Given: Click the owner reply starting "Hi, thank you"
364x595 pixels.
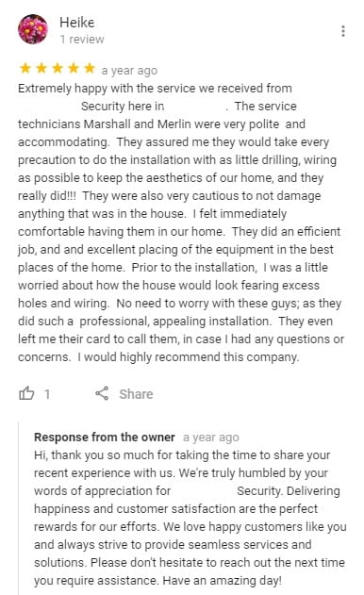Looking at the screenshot, I should [x=190, y=518].
